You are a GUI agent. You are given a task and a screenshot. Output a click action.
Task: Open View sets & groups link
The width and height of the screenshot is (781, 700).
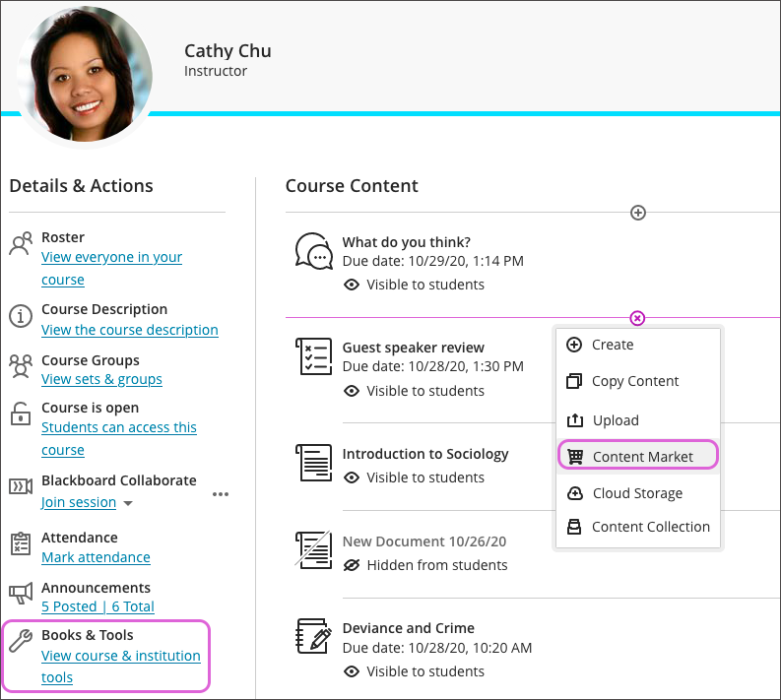click(101, 379)
